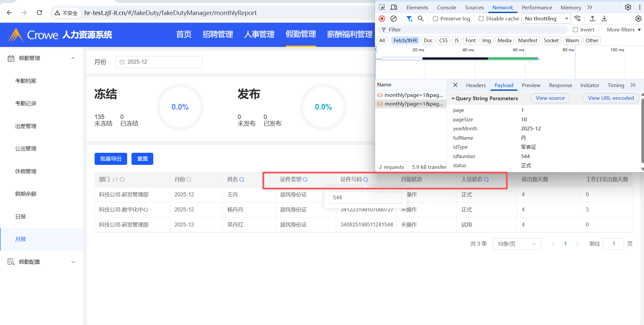644x325 pixels.
Task: Reload the browser page
Action: [x=40, y=13]
